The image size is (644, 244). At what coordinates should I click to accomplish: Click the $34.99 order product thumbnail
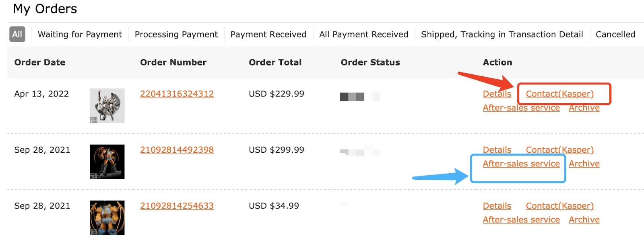[x=107, y=217]
